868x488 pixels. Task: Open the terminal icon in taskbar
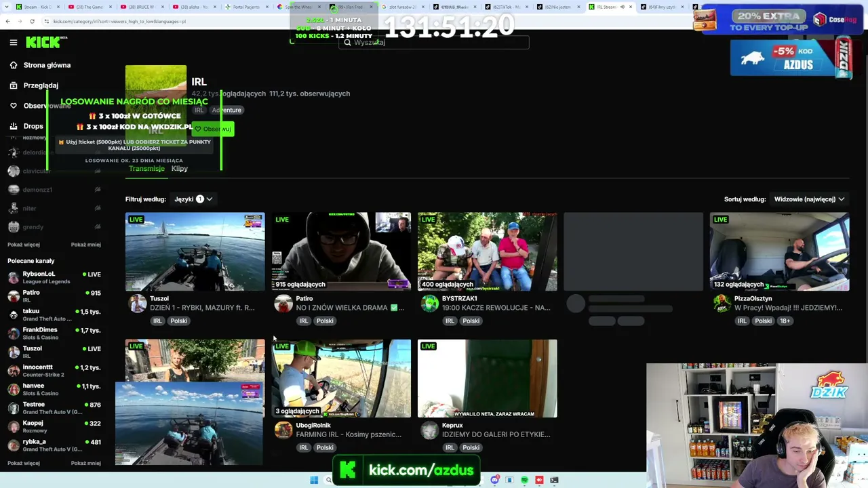(x=554, y=480)
